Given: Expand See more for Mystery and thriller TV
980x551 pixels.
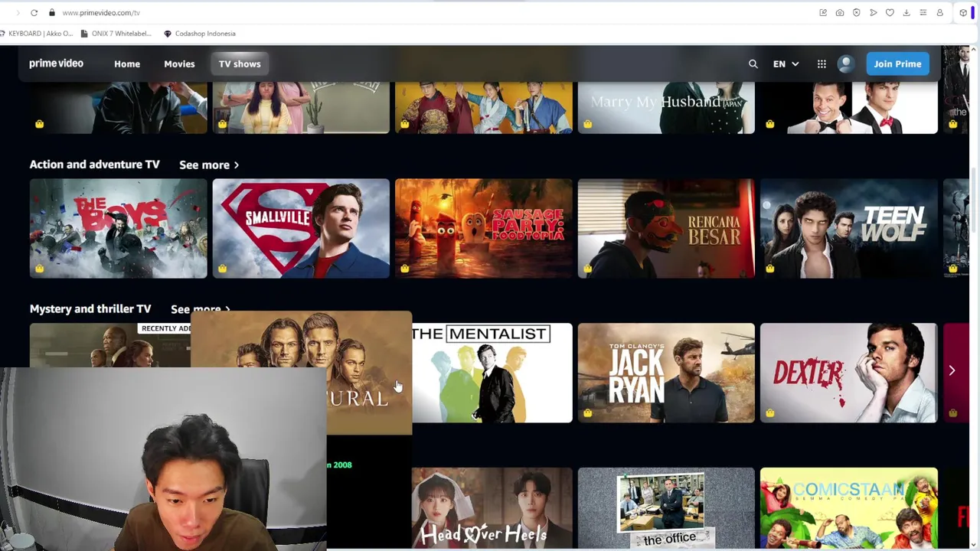Looking at the screenshot, I should pyautogui.click(x=201, y=309).
